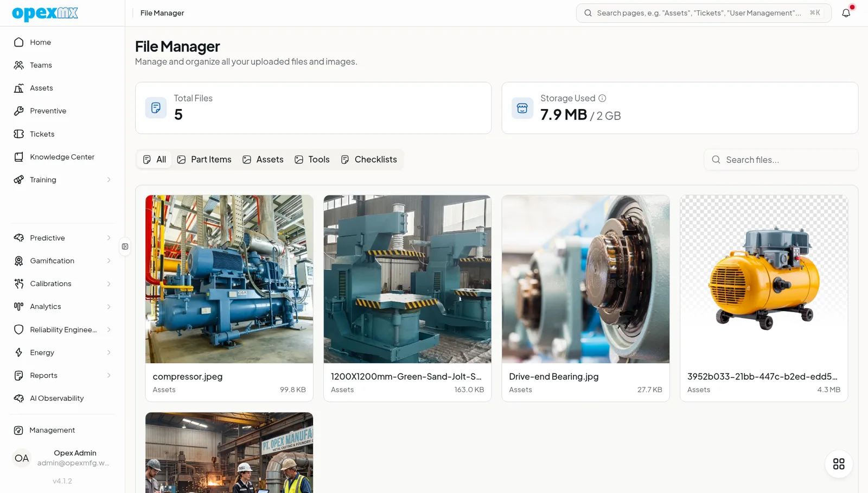Click the opexmx logo
Screen dimensions: 868x493
(45, 13)
